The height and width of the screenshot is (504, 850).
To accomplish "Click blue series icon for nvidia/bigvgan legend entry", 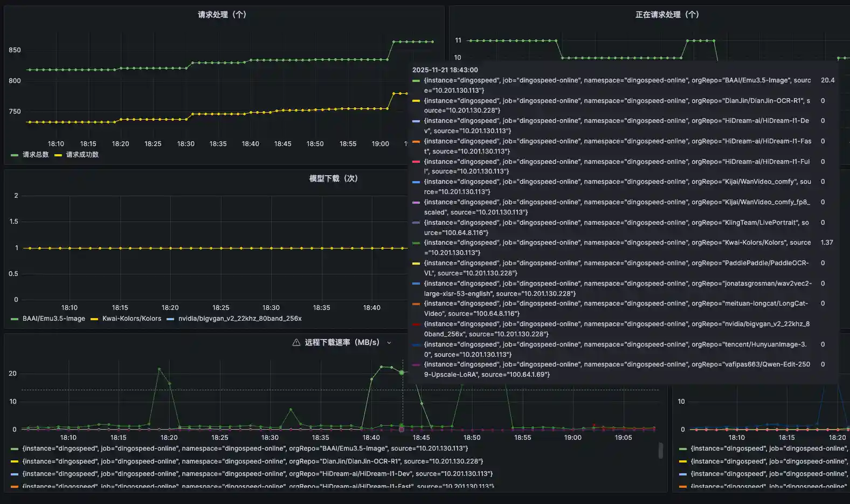I will pos(170,319).
